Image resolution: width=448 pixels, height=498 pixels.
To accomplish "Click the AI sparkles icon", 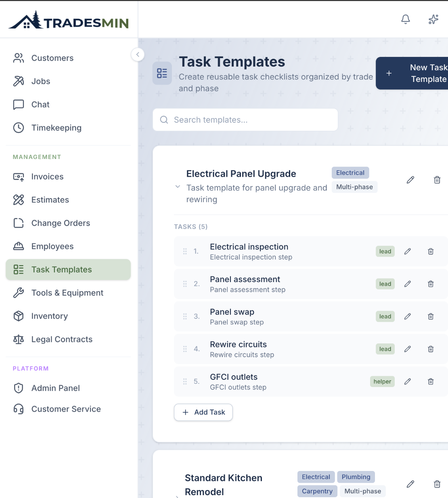I will coord(433,19).
